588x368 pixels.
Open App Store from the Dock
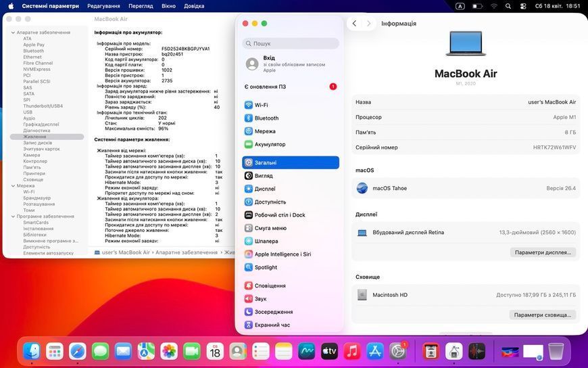375,352
